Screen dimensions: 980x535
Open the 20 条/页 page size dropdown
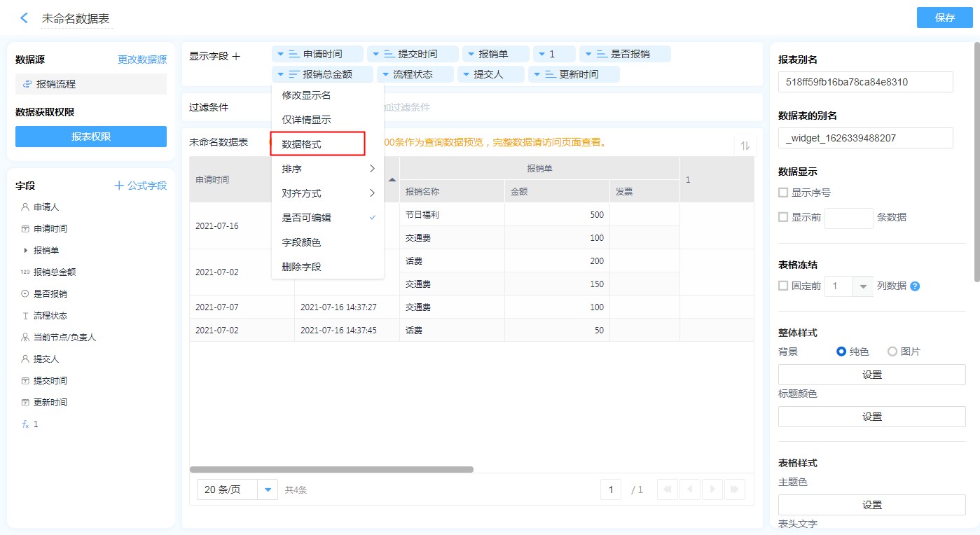coord(268,490)
